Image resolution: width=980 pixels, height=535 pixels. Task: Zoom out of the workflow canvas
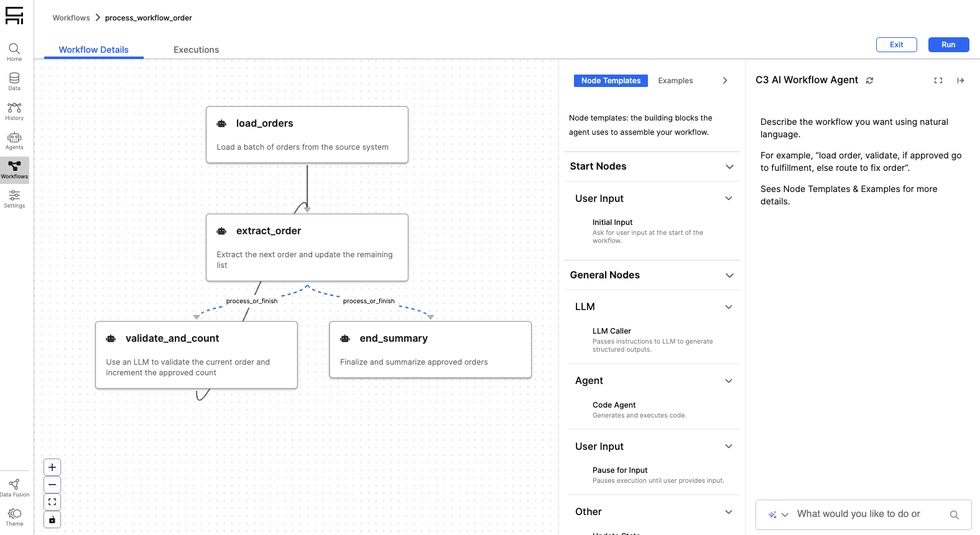[x=52, y=485]
